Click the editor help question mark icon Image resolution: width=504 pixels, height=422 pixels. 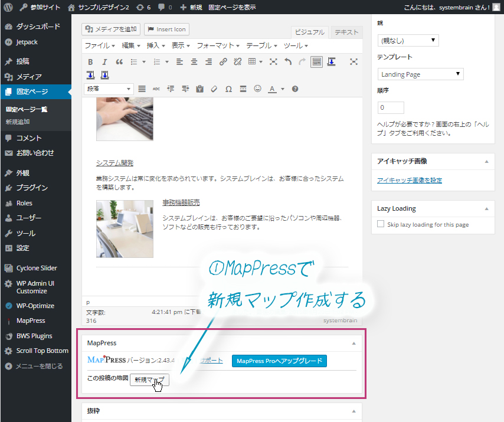point(295,89)
